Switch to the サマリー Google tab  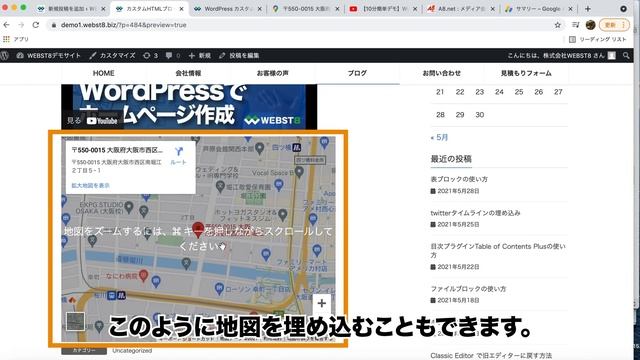point(538,9)
